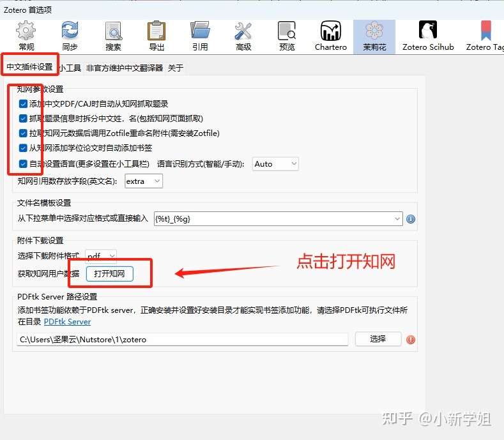Image resolution: width=504 pixels, height=440 pixels.
Task: Open the Zotero Tag preferences pane
Action: (485, 36)
